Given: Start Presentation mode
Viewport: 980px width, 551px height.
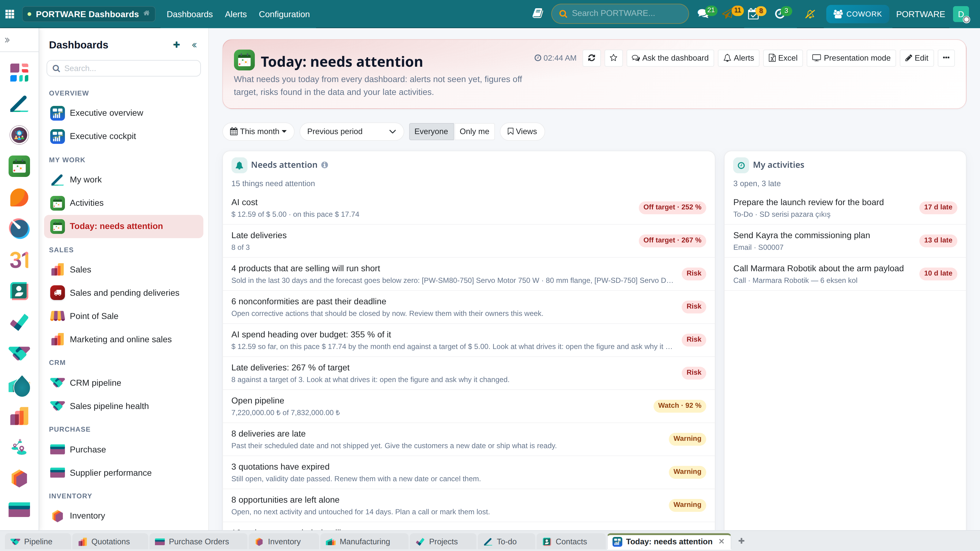Looking at the screenshot, I should pyautogui.click(x=851, y=58).
